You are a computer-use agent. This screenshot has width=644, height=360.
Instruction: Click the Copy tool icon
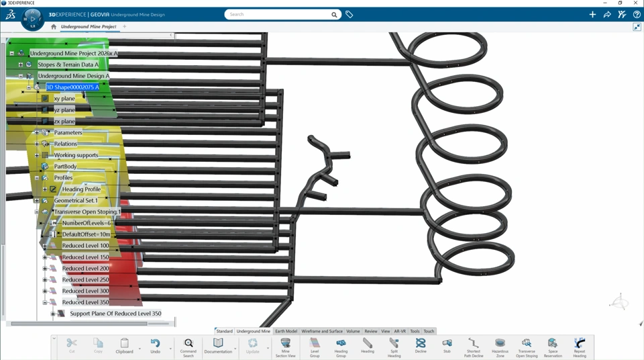coord(98,343)
